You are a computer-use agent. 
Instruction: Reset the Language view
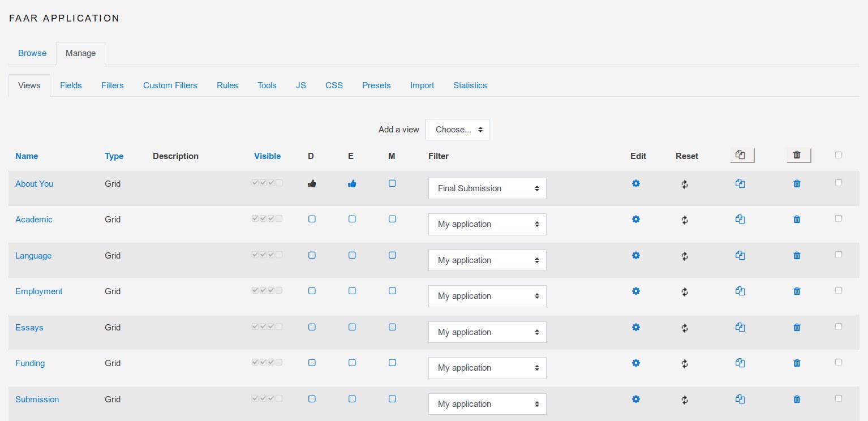point(684,256)
